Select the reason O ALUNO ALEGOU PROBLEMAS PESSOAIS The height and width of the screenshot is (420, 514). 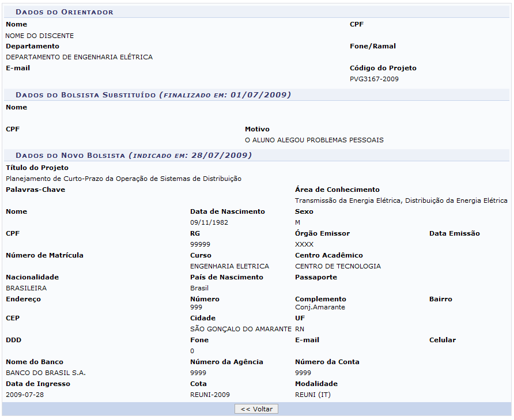[x=314, y=140]
